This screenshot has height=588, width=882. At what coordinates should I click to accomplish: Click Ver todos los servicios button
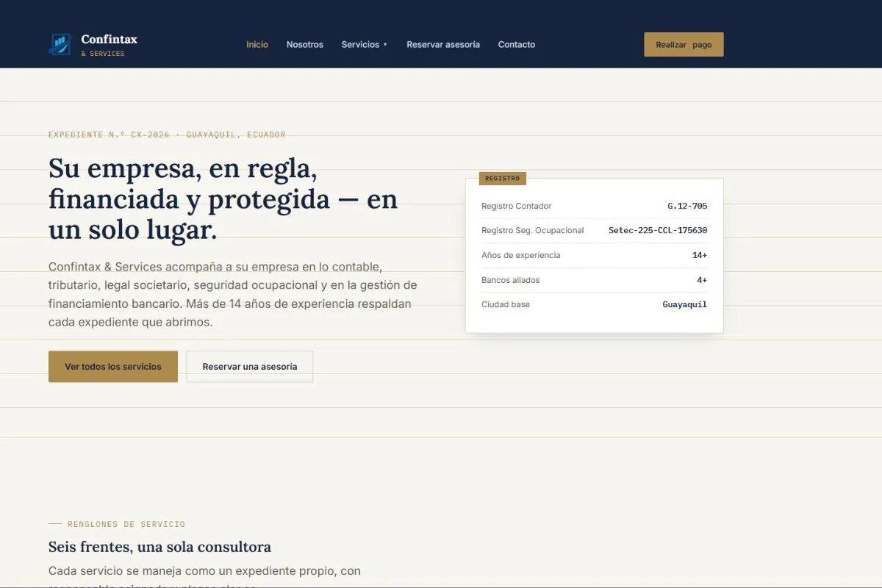pos(113,367)
